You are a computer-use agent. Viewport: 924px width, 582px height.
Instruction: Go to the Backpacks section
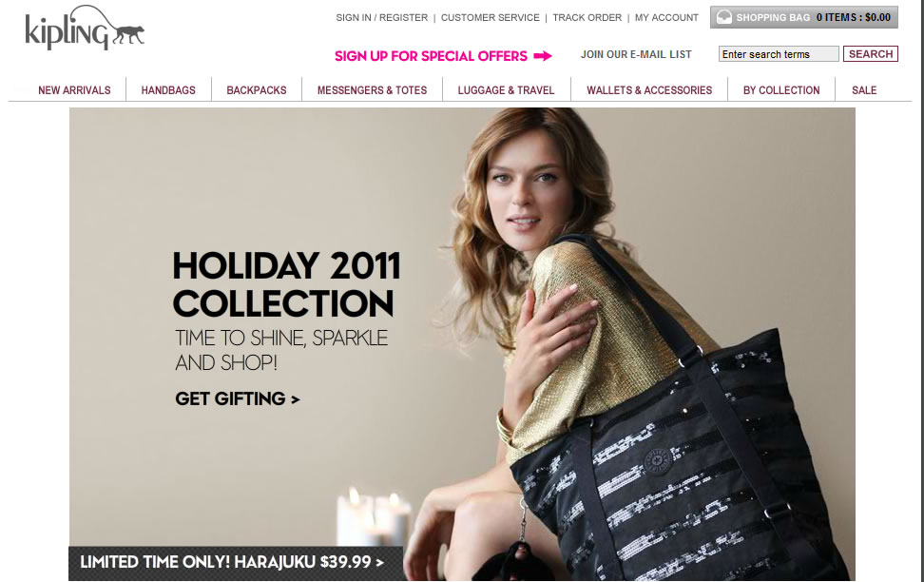(x=257, y=90)
